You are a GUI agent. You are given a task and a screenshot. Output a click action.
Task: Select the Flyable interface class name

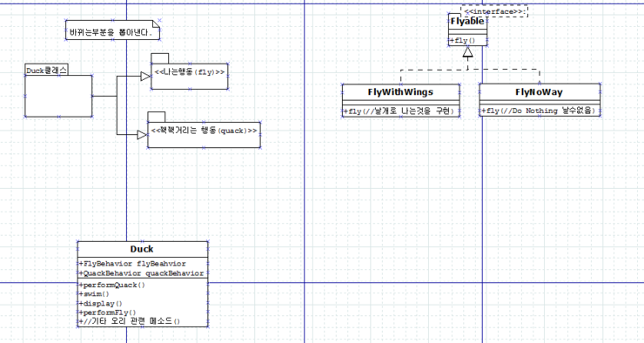click(467, 22)
